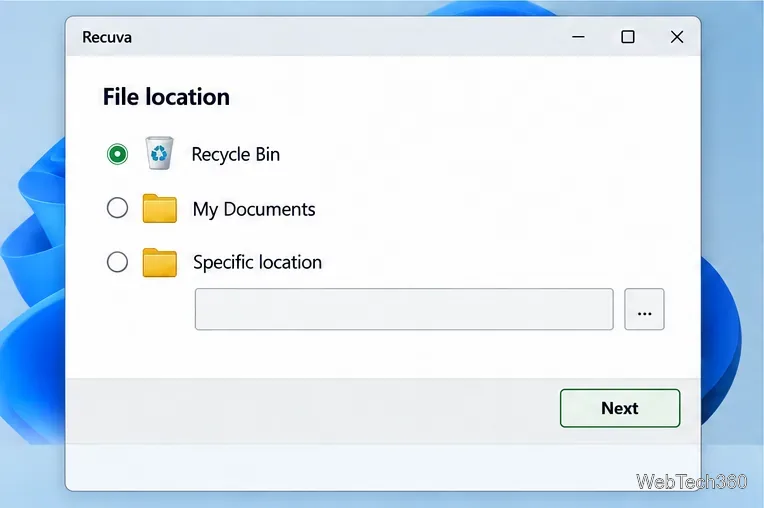Maximize the Recuva window
Image resolution: width=764 pixels, height=508 pixels.
(x=628, y=37)
